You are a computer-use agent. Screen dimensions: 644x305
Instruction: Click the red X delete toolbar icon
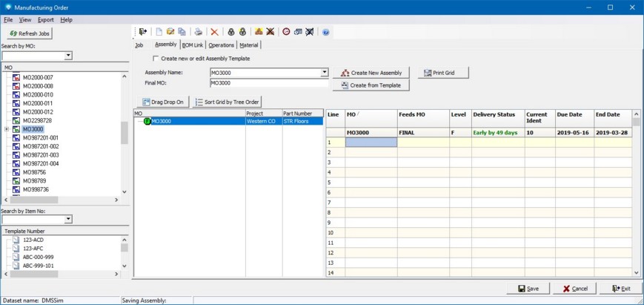[214, 32]
